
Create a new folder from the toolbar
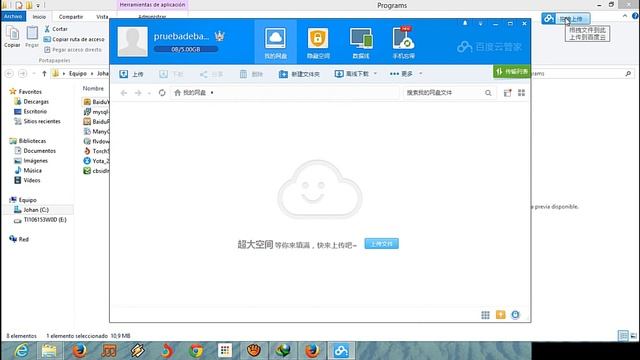299,74
